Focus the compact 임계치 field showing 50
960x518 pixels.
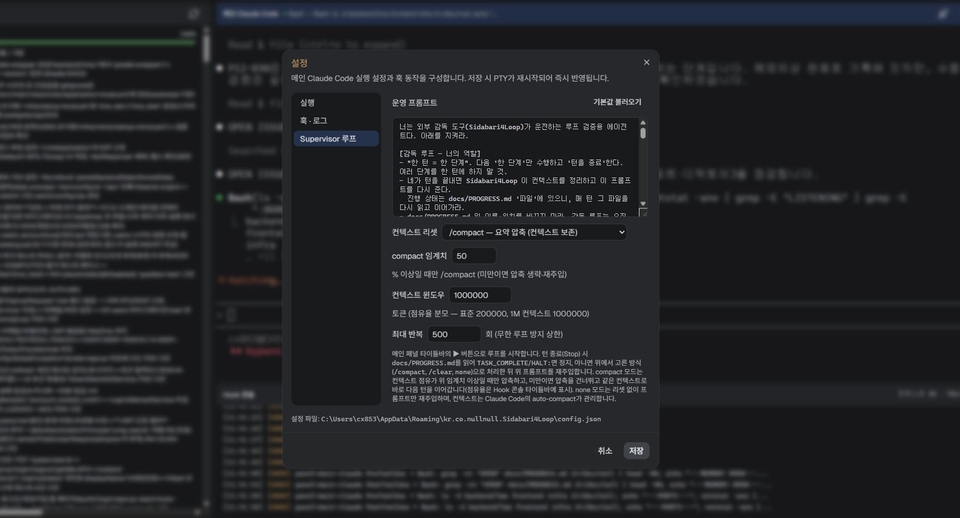click(x=474, y=256)
